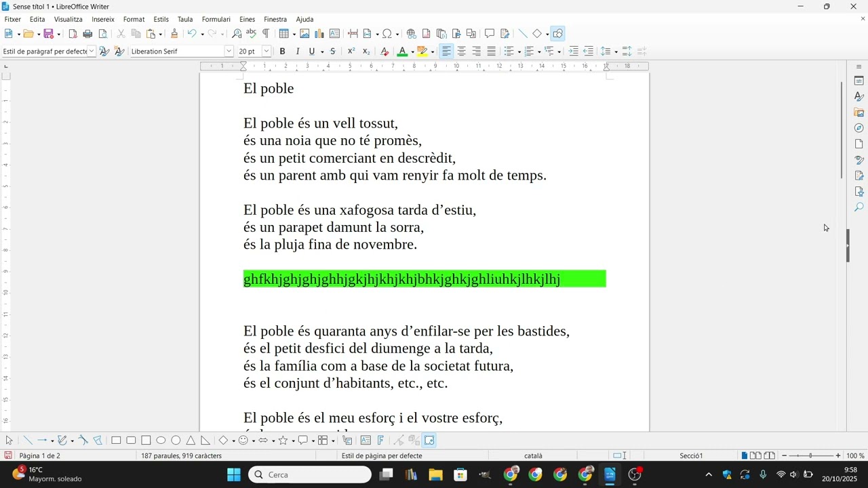Open the line spacing dropdown arrow
The height and width of the screenshot is (488, 868).
616,52
